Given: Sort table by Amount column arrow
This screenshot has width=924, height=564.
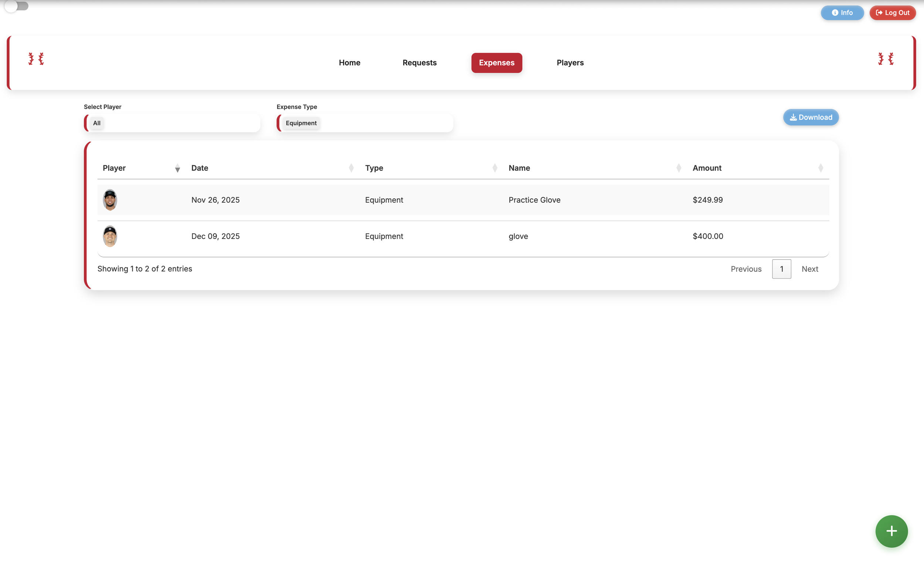Looking at the screenshot, I should pyautogui.click(x=820, y=168).
